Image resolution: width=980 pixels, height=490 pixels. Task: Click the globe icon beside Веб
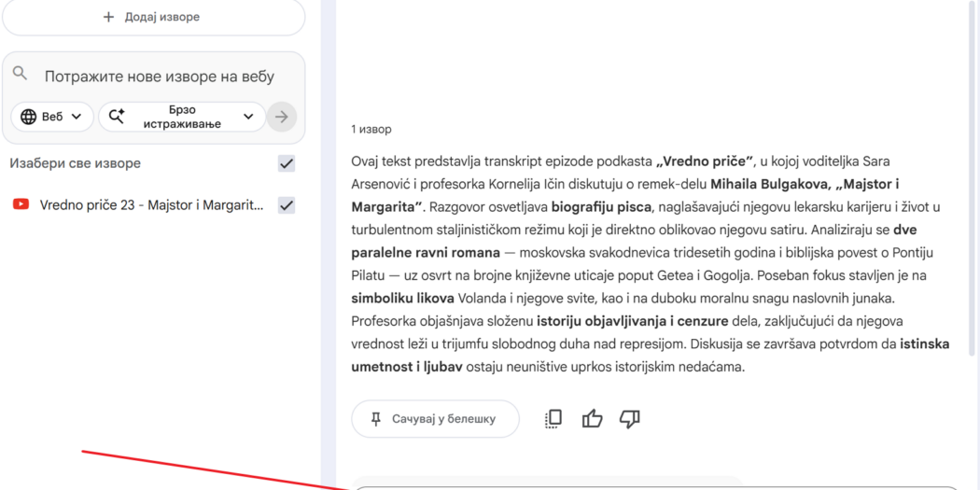click(28, 117)
